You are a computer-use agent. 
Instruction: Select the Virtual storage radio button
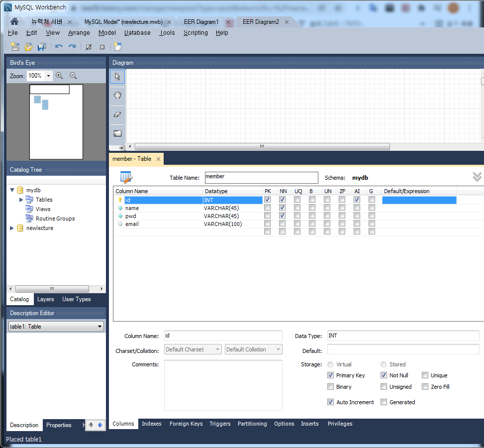pyautogui.click(x=330, y=364)
